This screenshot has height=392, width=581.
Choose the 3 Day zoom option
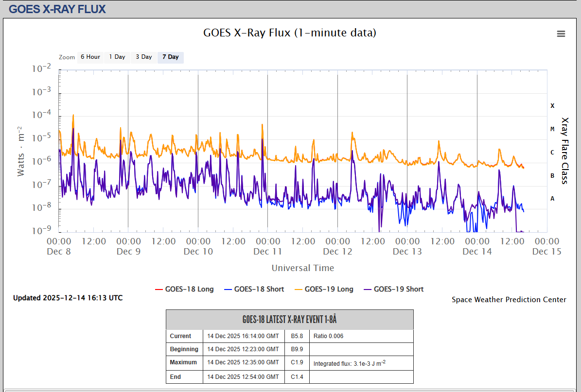point(143,57)
